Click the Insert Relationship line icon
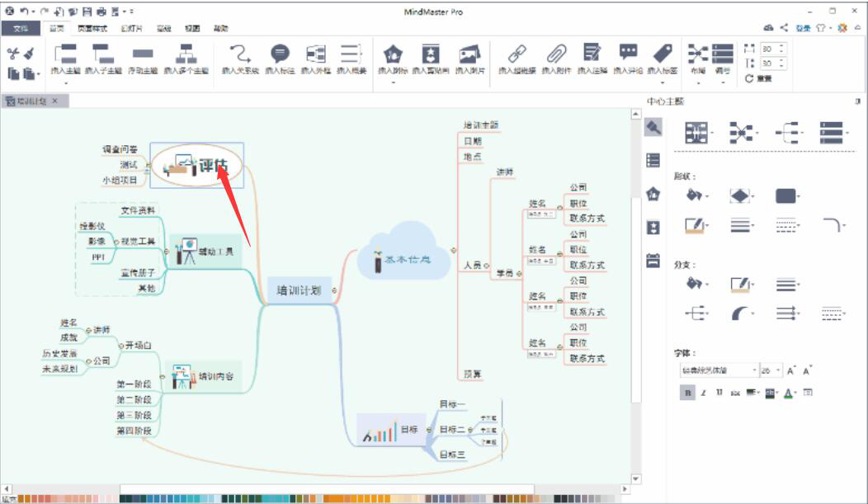This screenshot has width=868, height=504. coord(240,54)
